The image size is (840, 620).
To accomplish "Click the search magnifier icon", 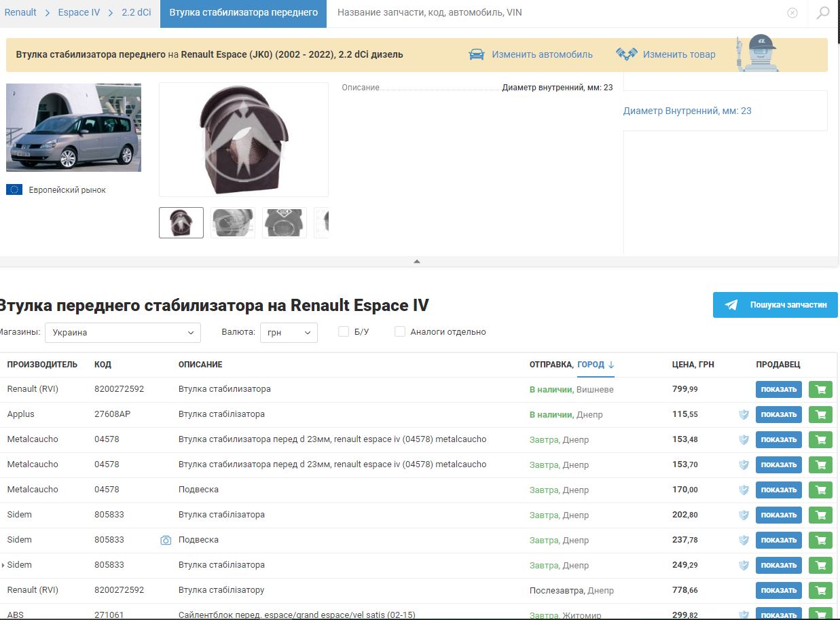I will tap(823, 13).
